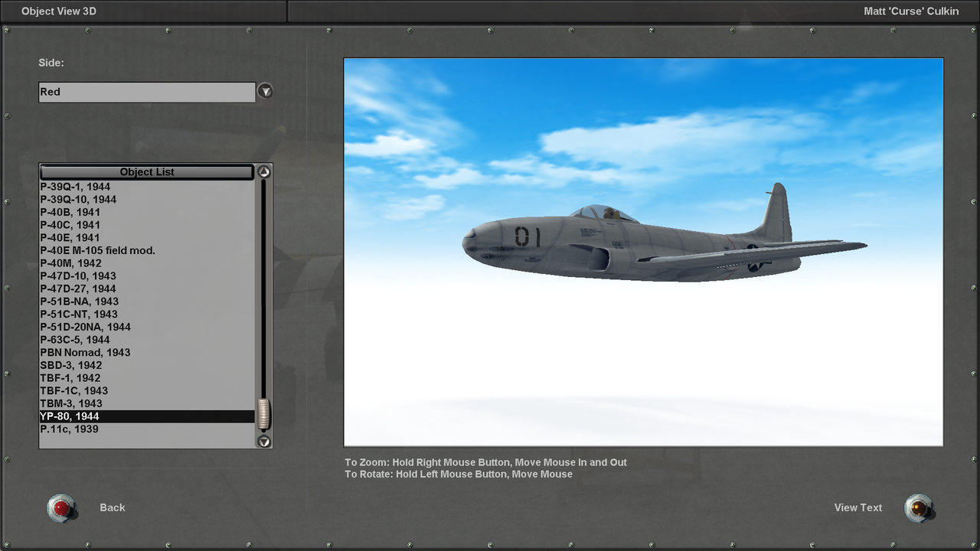Pick P.11c, 1939 at the list bottom
980x551 pixels.
115,429
